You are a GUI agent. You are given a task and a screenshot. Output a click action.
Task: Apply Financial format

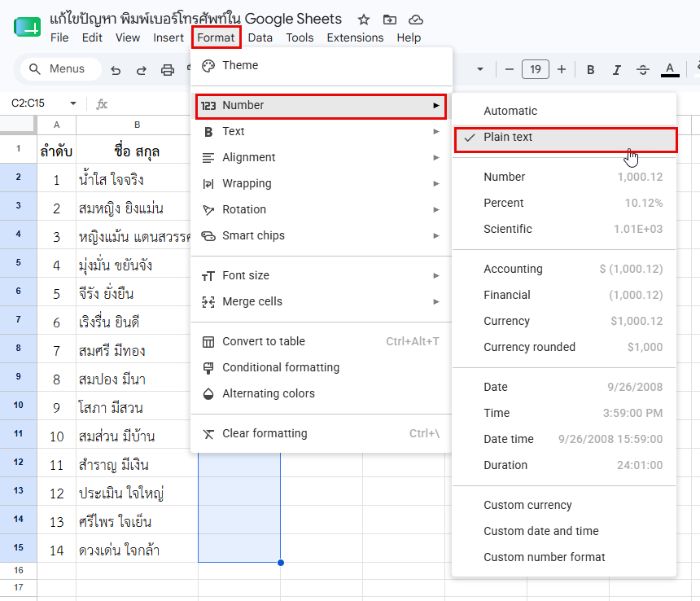[564, 295]
